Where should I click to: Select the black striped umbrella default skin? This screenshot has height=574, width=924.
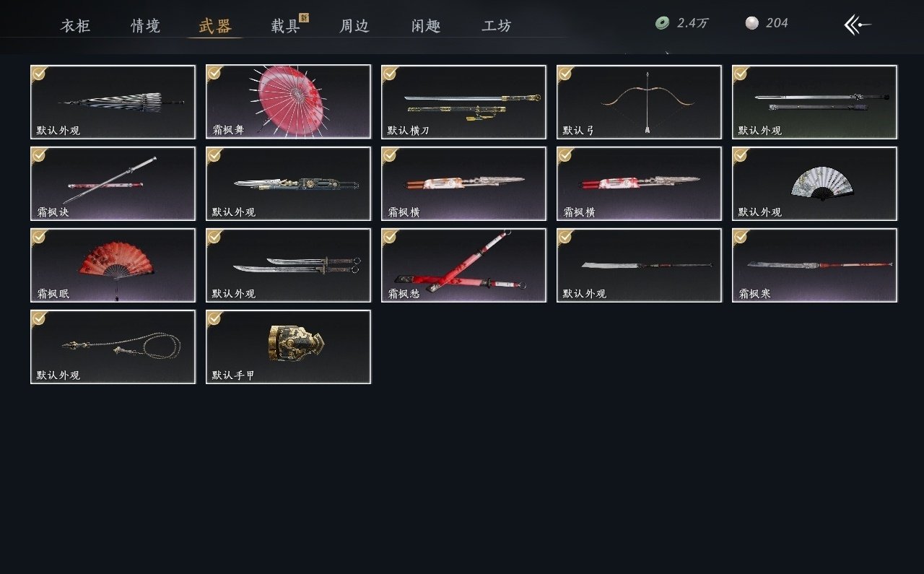pos(113,102)
